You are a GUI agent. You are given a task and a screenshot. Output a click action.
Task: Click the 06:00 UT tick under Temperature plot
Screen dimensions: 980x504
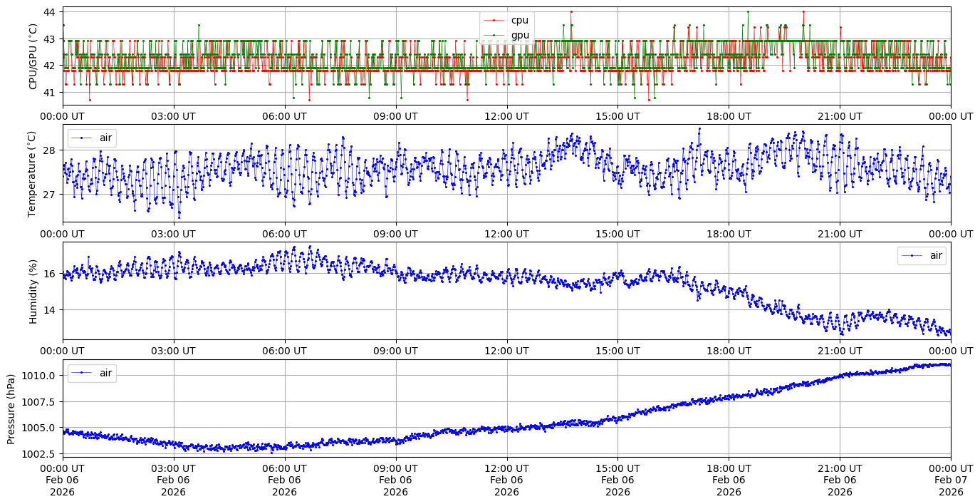pyautogui.click(x=284, y=234)
